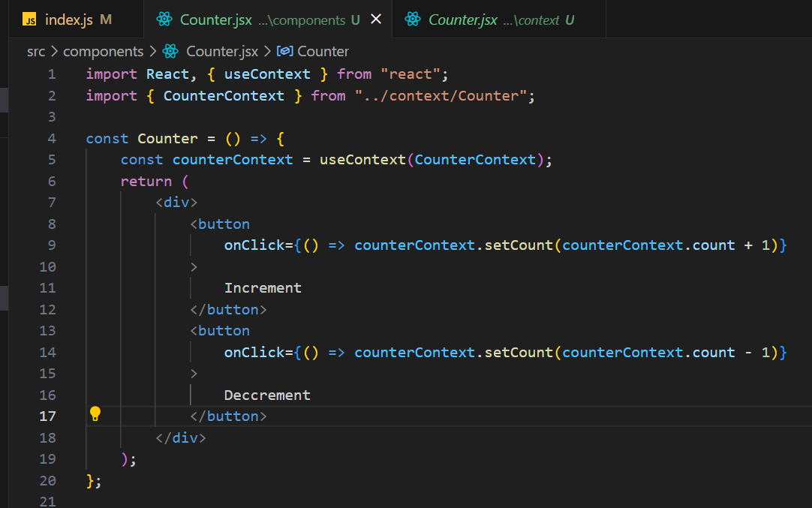Click the symbol icon before Counter breadcrumb
Image resolution: width=812 pixels, height=508 pixels.
pos(285,51)
